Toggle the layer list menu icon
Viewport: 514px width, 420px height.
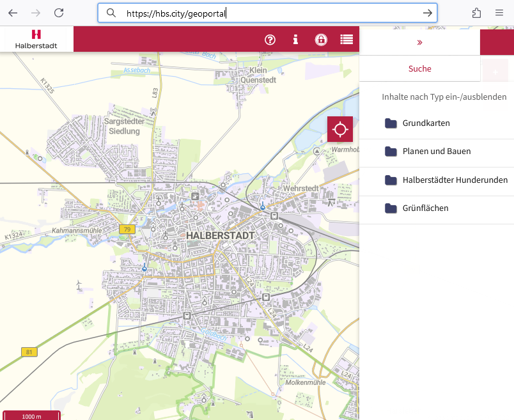pos(347,40)
